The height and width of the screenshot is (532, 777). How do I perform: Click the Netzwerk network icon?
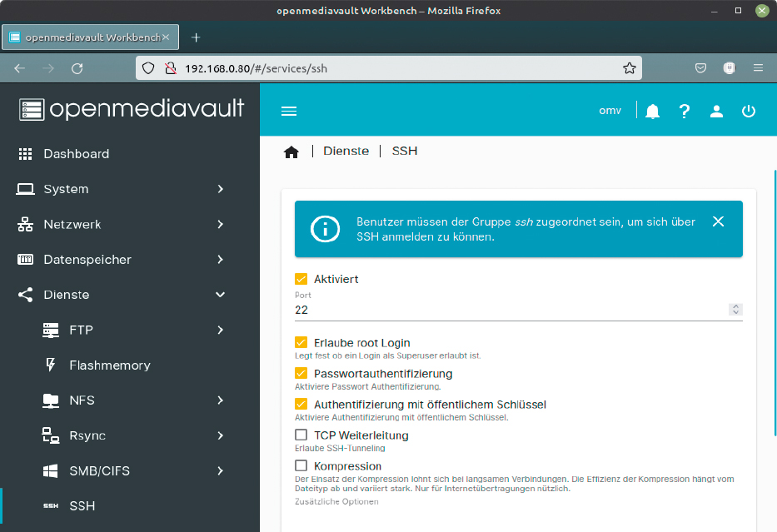click(x=25, y=225)
